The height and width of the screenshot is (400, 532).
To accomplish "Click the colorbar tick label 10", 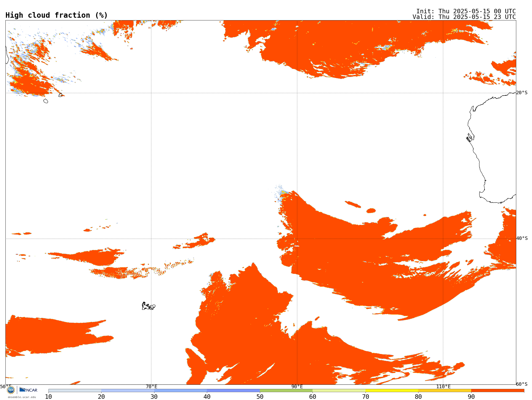I will pyautogui.click(x=49, y=397).
